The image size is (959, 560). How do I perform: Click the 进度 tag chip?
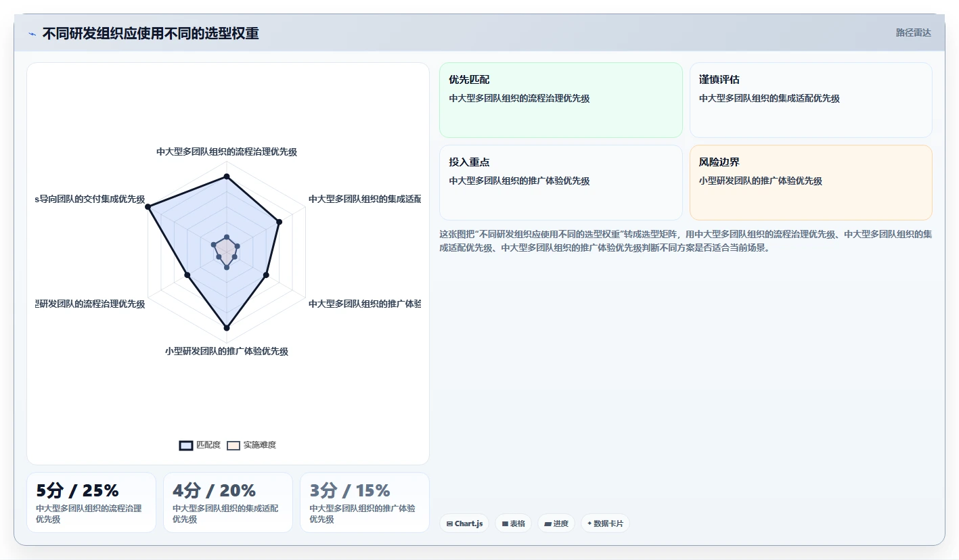[x=556, y=523]
